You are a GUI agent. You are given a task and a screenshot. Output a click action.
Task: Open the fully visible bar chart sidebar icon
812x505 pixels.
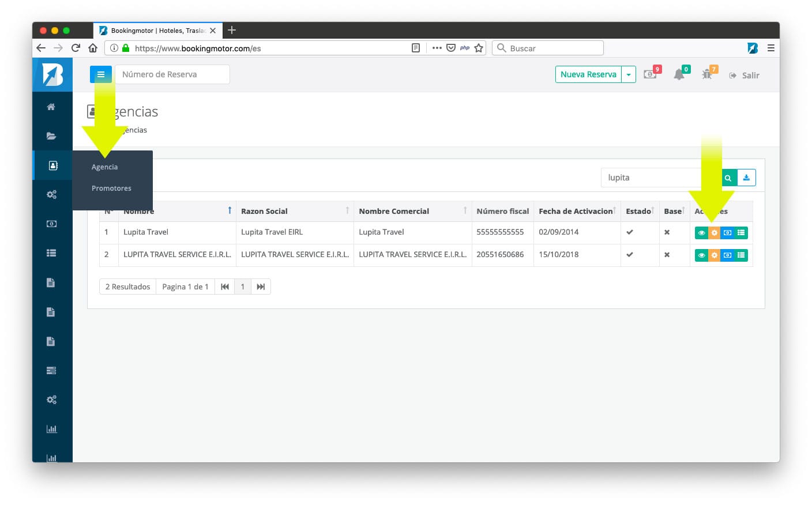pos(51,429)
